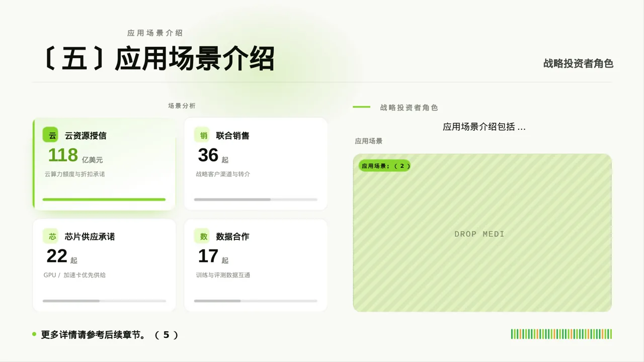
Task: Click the bold 战略投资者角色 header beside the title
Action: click(x=578, y=63)
